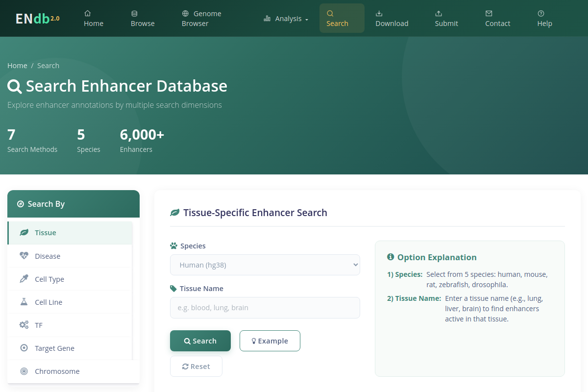Open the Species dropdown showing Human (hg38)
The width and height of the screenshot is (588, 392).
click(x=265, y=265)
